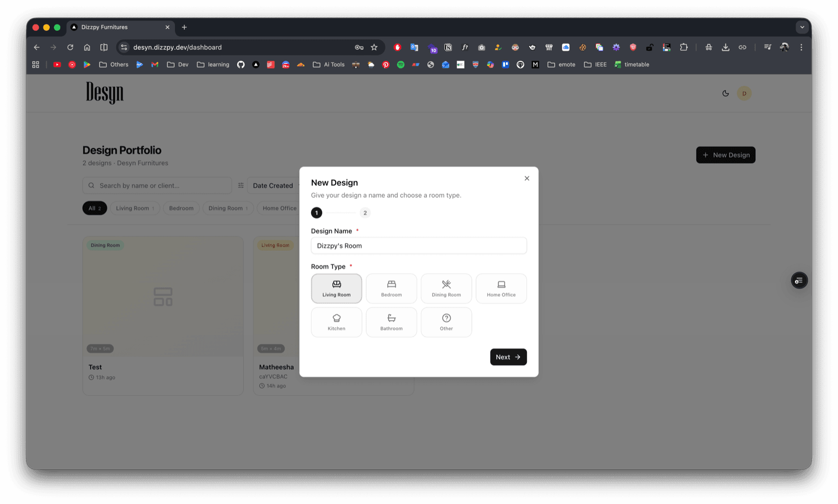
Task: Choose the Bedroom bed icon
Action: (x=391, y=284)
